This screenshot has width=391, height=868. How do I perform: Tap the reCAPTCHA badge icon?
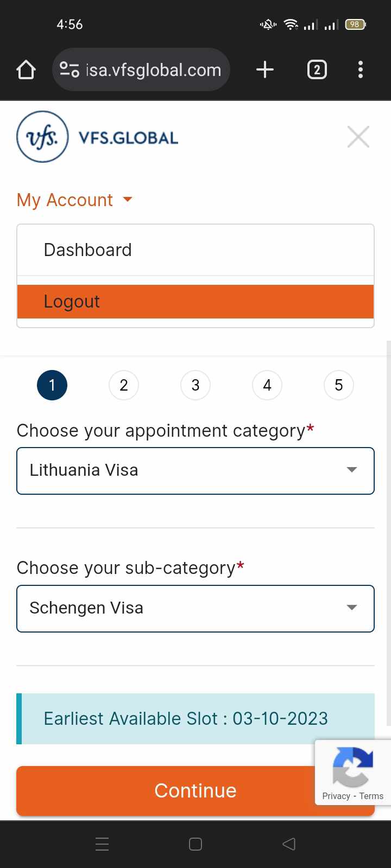pos(353,767)
